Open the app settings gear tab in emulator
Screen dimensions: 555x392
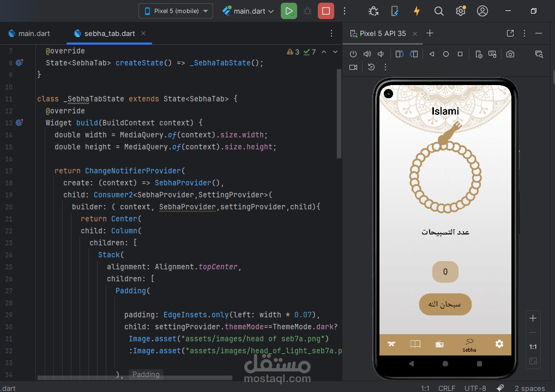499,344
